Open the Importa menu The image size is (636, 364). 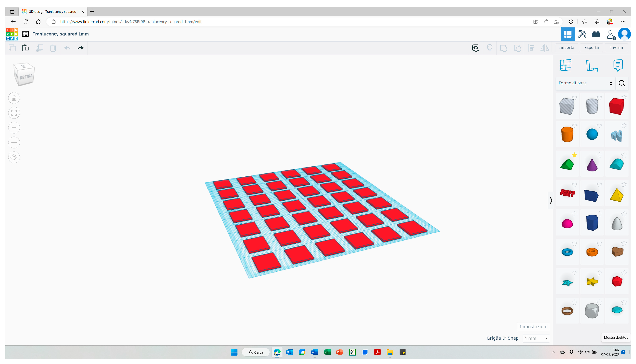567,48
